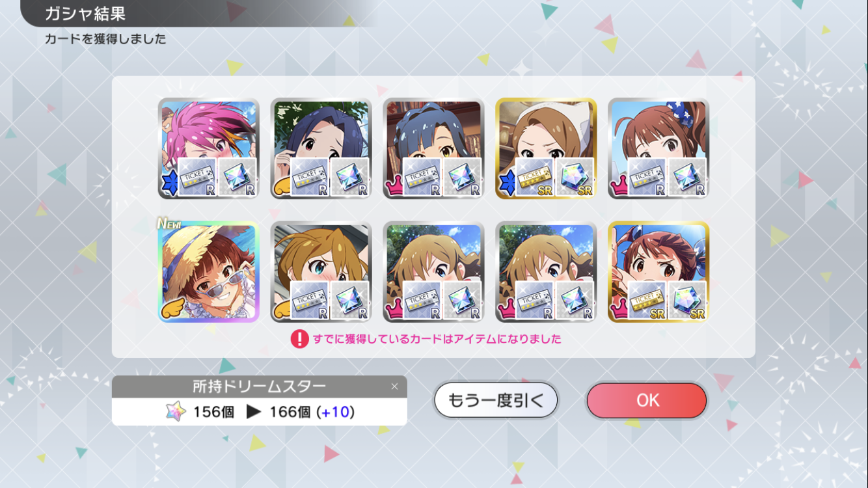Select the library-background idol card

[433, 148]
